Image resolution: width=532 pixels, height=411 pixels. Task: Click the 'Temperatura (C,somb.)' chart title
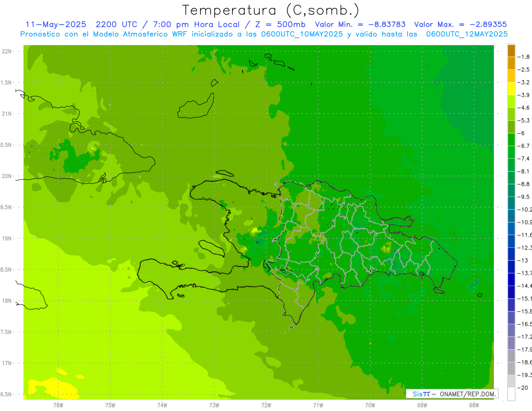tap(271, 11)
